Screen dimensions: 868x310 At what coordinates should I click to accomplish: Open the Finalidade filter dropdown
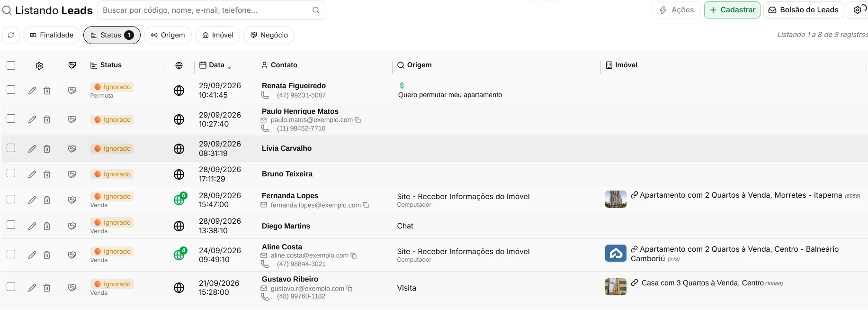click(51, 35)
